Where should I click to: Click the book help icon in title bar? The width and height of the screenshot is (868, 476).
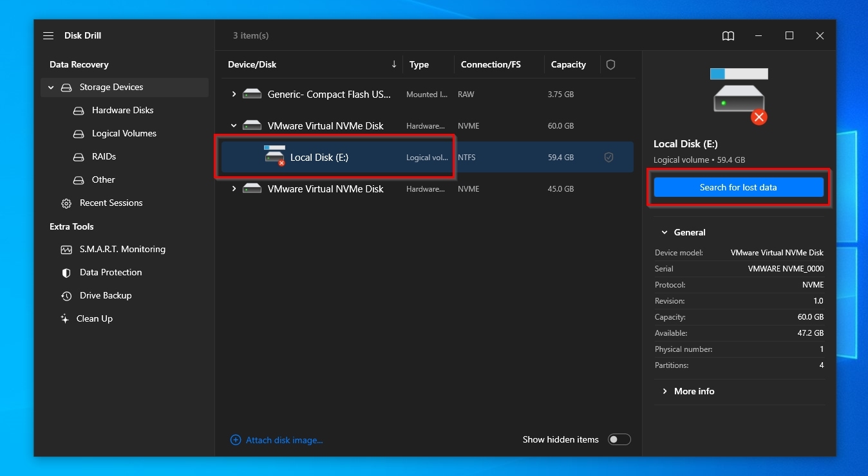(728, 36)
